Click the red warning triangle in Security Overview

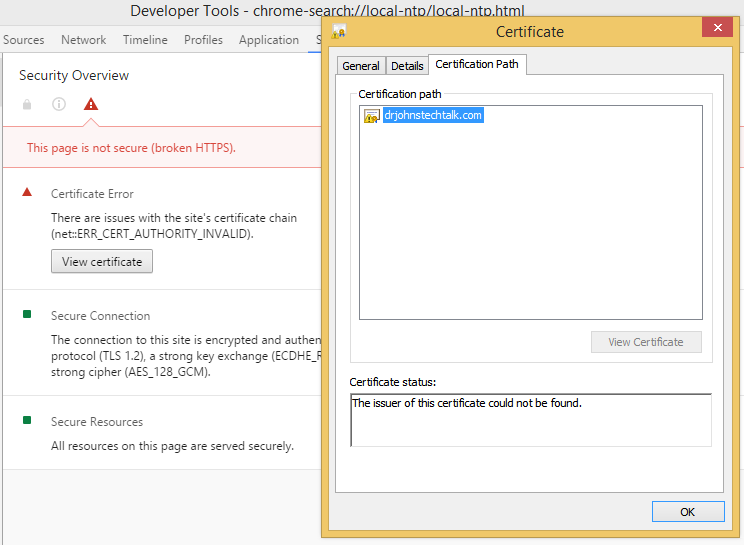[91, 104]
